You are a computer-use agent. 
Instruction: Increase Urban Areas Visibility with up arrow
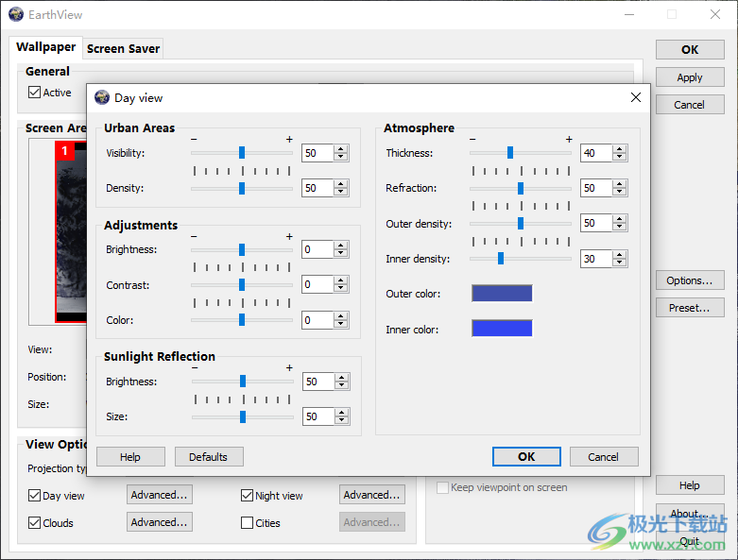click(341, 149)
